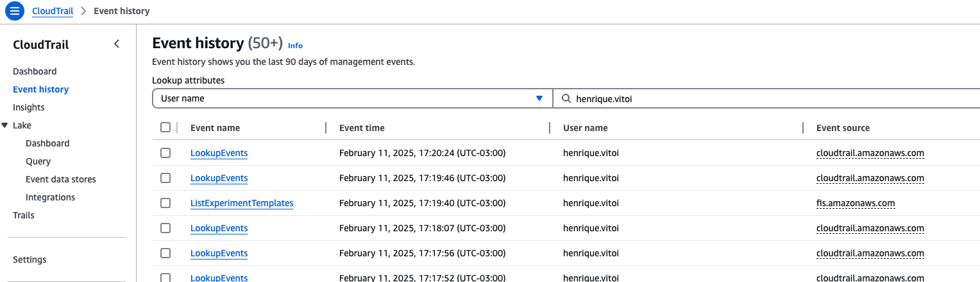Open the Info link beside Event history
This screenshot has width=980, height=282.
pos(295,46)
